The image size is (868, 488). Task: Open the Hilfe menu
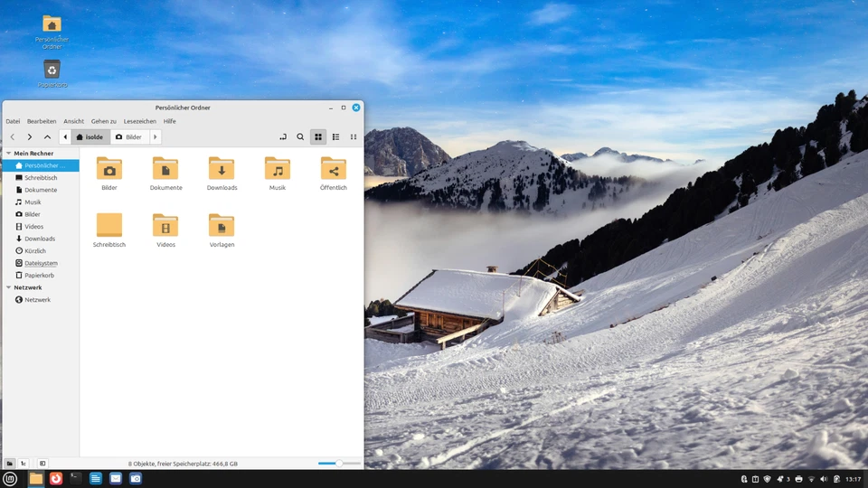coord(169,121)
